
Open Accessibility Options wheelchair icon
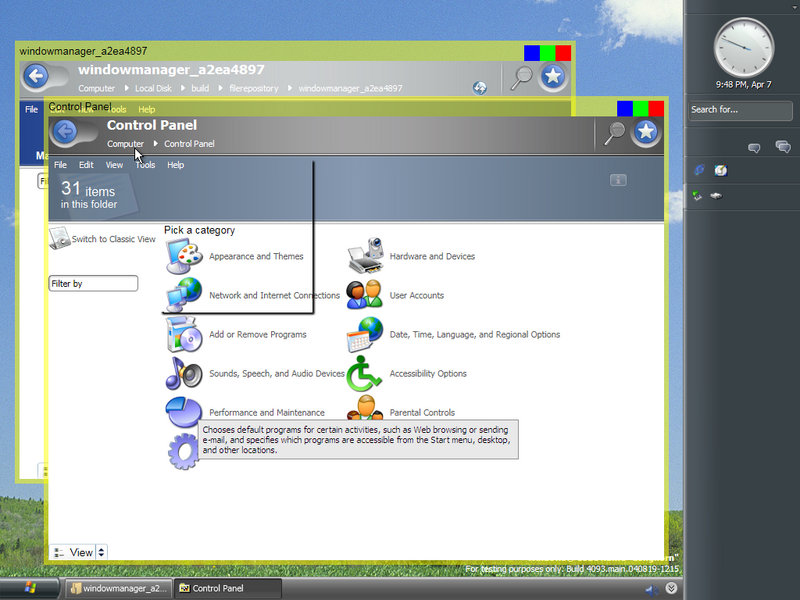(364, 373)
